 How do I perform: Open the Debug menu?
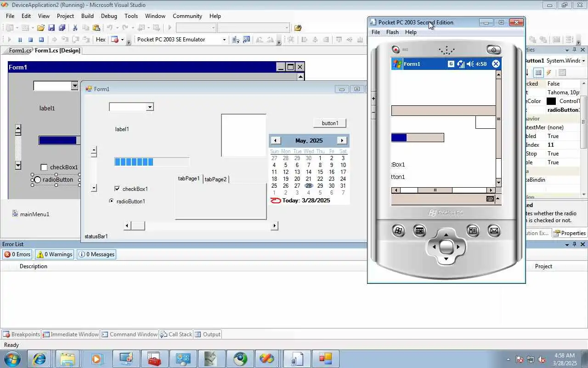coord(109,16)
